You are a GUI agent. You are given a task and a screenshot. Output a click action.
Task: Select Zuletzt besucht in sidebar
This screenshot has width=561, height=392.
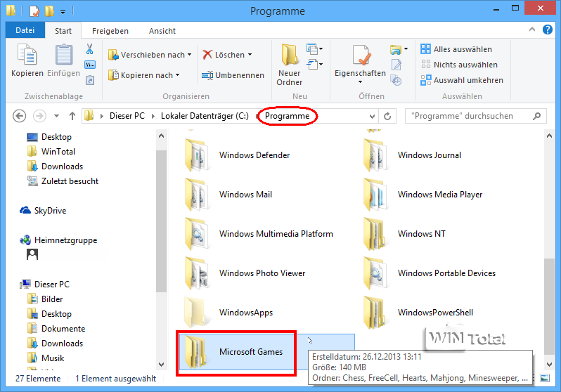(63, 181)
